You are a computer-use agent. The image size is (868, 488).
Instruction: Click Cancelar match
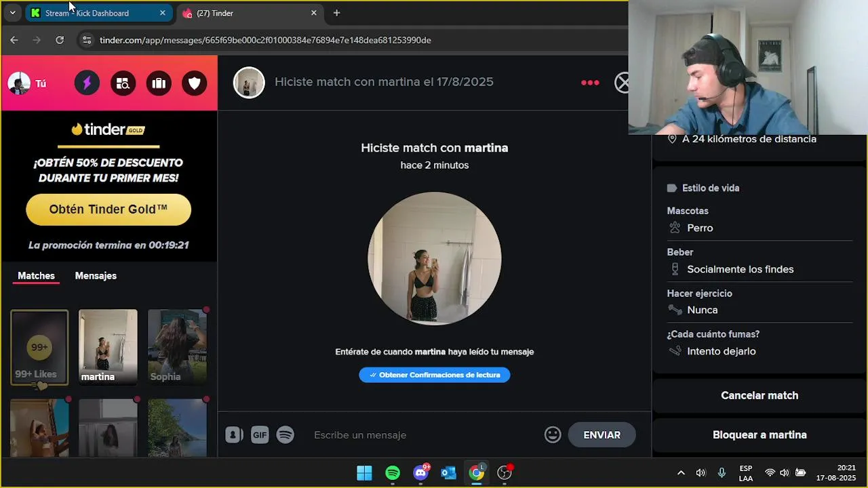[x=759, y=395]
